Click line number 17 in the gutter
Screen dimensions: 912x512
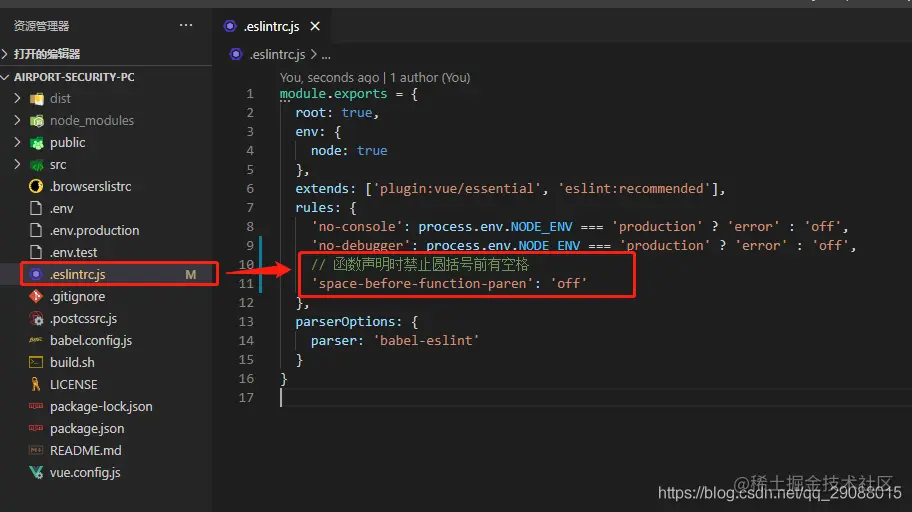coord(247,397)
